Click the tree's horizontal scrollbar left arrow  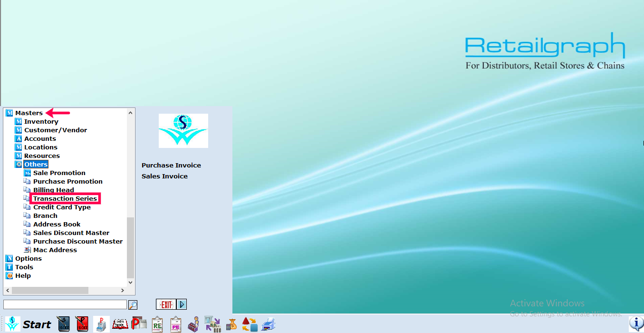click(x=8, y=290)
